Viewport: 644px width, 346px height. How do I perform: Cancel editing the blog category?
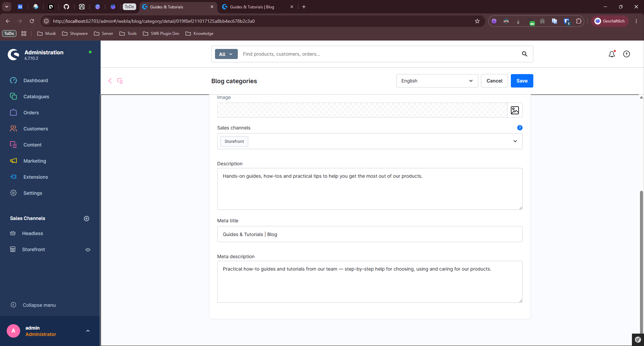click(494, 81)
